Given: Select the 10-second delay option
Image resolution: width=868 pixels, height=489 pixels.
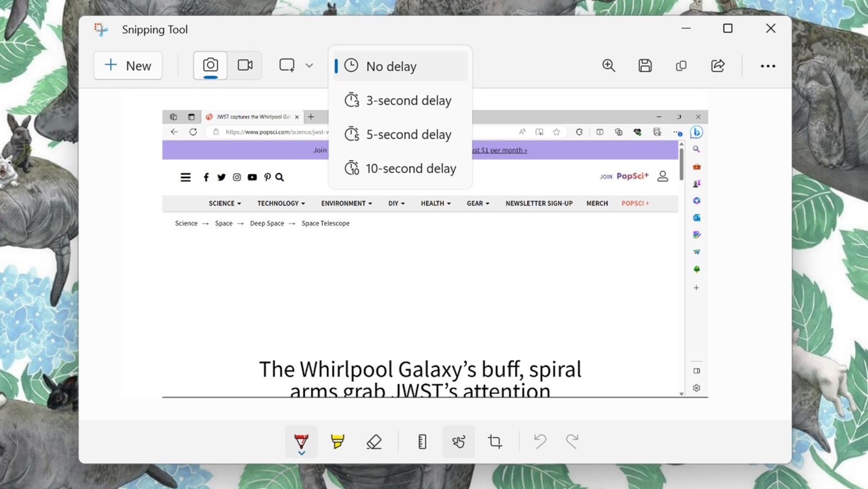Looking at the screenshot, I should [401, 168].
